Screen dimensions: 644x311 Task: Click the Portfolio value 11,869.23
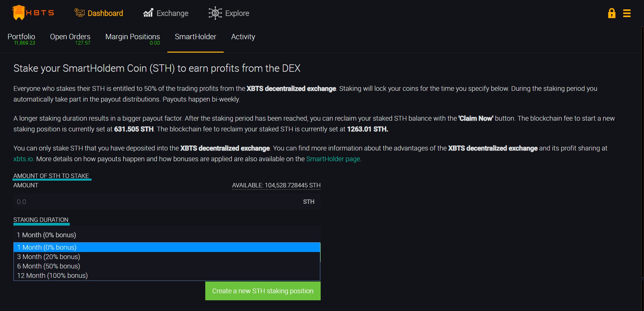[x=24, y=43]
